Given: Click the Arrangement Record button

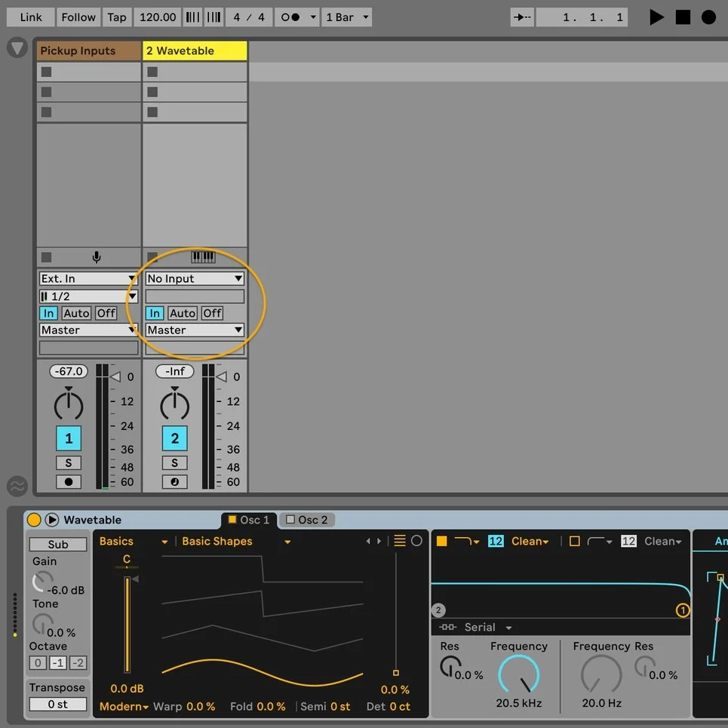Looking at the screenshot, I should pyautogui.click(x=708, y=17).
